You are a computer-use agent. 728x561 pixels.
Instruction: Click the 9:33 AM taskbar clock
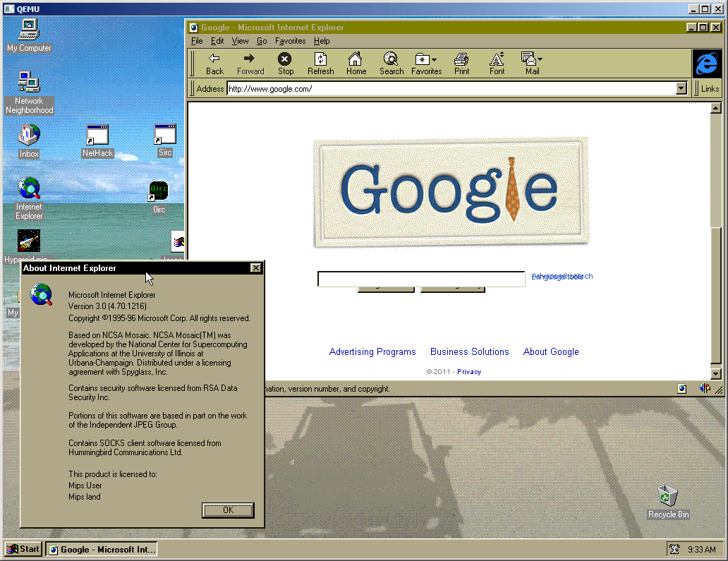tap(701, 550)
